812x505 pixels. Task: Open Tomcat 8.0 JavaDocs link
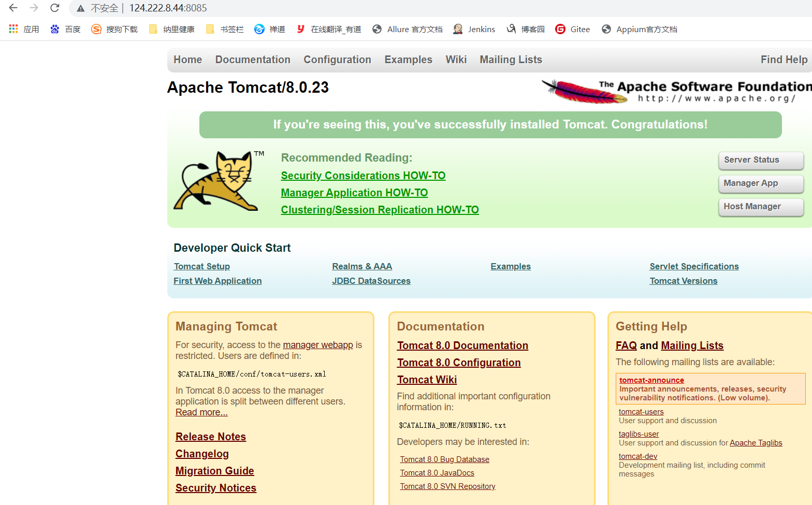[x=437, y=473]
